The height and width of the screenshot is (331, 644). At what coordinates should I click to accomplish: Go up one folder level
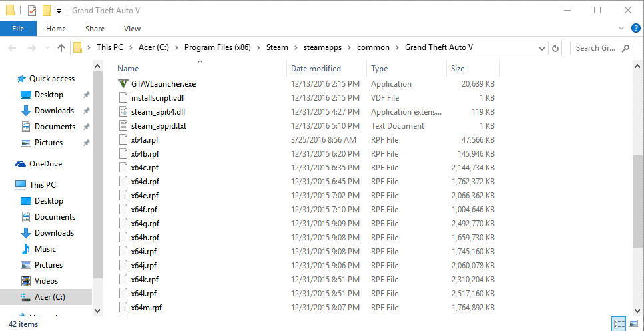point(61,48)
